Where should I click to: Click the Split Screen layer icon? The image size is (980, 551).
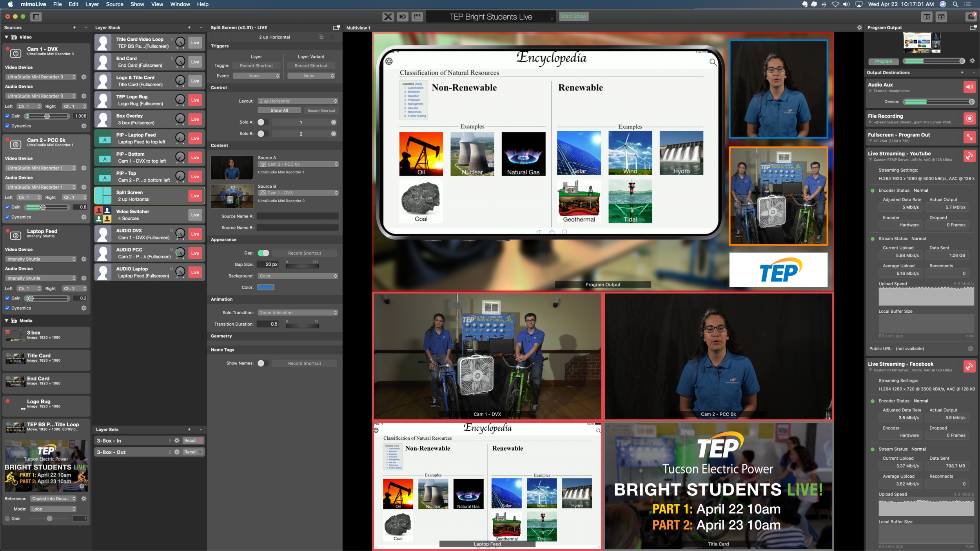(103, 196)
